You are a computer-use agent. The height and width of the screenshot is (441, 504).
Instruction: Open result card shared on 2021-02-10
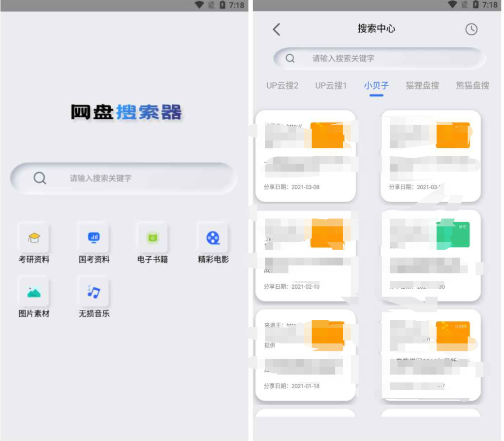pos(305,256)
